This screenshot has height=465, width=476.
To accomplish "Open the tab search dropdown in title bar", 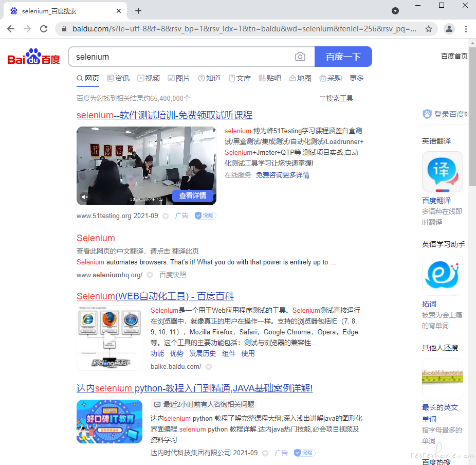I will click(395, 11).
